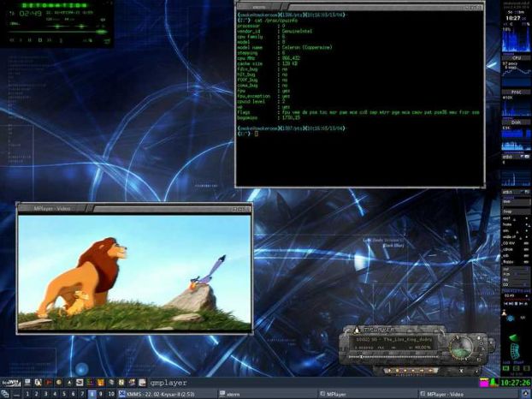Focus the MPlayer - Video taskbar entry
Viewport: 532px width, 399px height.
click(468, 394)
